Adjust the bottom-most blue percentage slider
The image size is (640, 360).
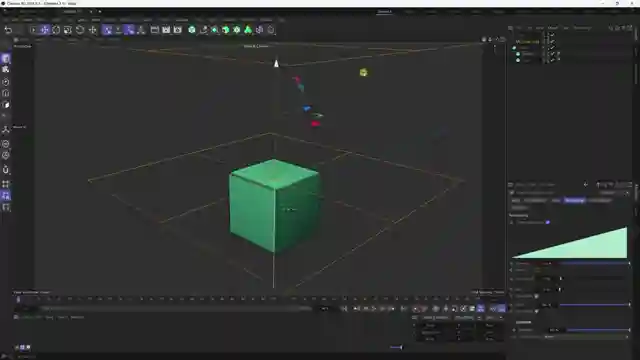pos(598,330)
